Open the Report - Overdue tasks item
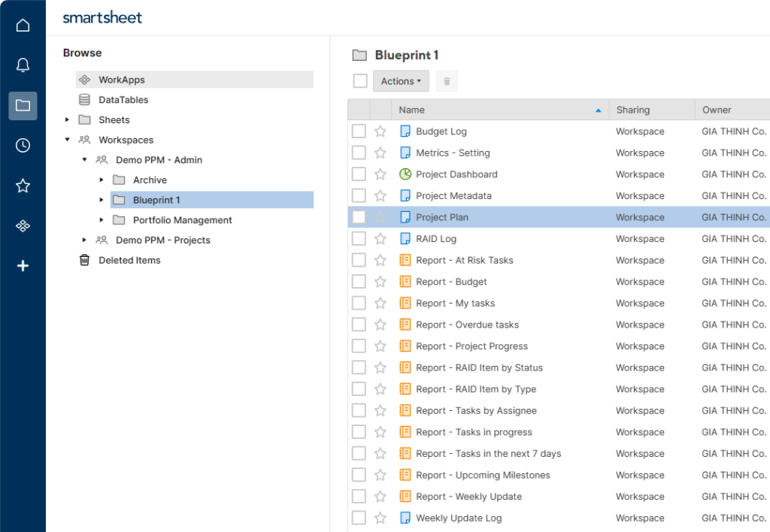 tap(467, 325)
